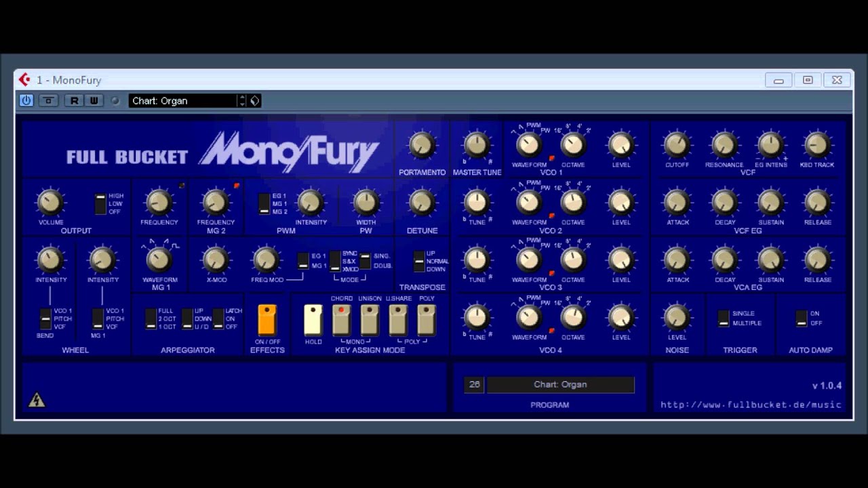Click the VCO 1 Octave knob
868x488 pixels.
coord(573,144)
